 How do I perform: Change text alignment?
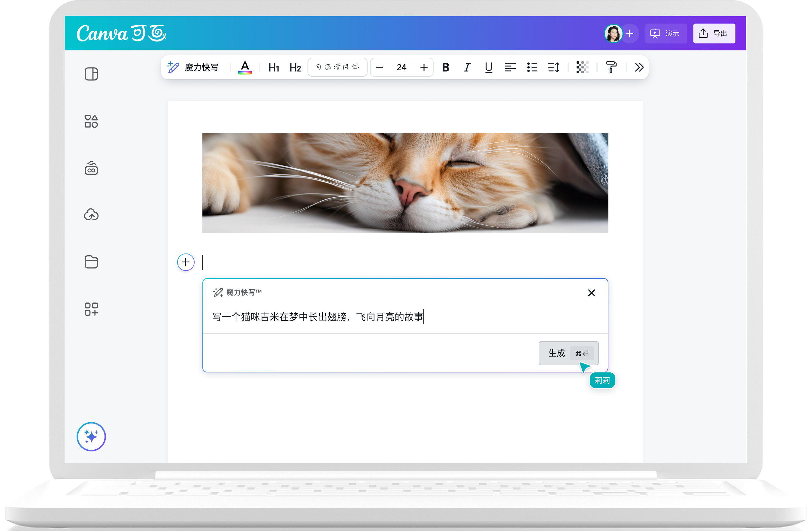point(510,67)
